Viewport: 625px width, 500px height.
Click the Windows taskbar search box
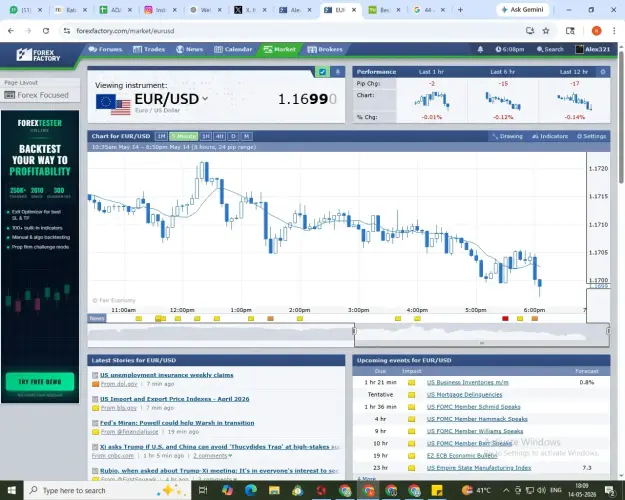pos(107,490)
